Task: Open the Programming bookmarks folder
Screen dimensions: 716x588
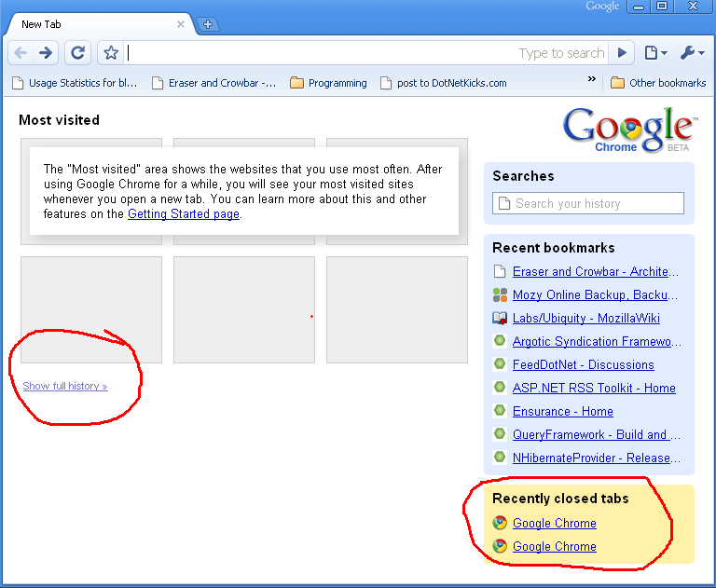Action: click(328, 83)
